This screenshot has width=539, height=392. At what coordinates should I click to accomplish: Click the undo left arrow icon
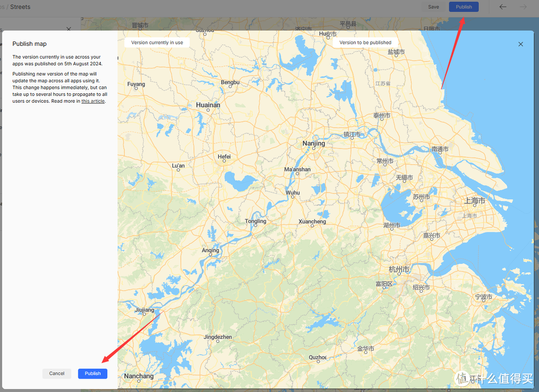tap(503, 7)
